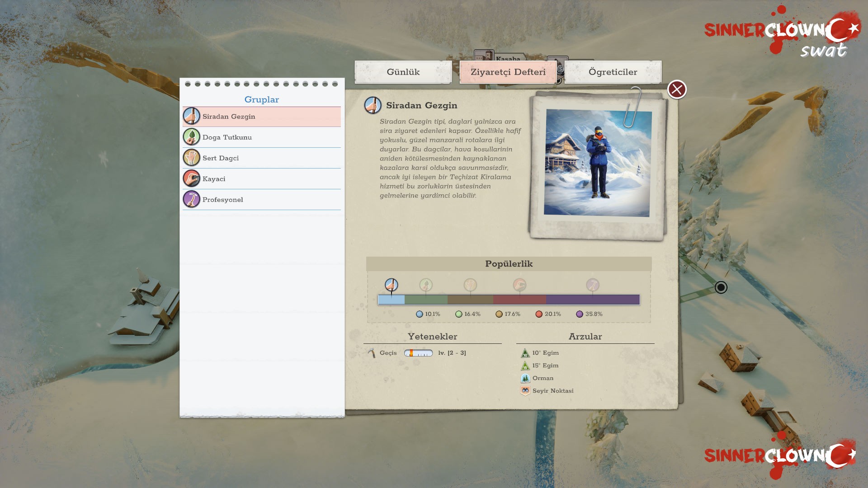Click the Doga Tutkunu leaf icon
The height and width of the screenshot is (488, 868).
191,137
